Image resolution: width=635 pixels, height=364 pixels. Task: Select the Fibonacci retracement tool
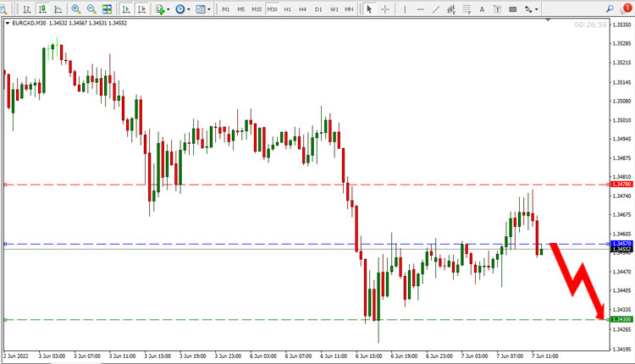coord(467,9)
